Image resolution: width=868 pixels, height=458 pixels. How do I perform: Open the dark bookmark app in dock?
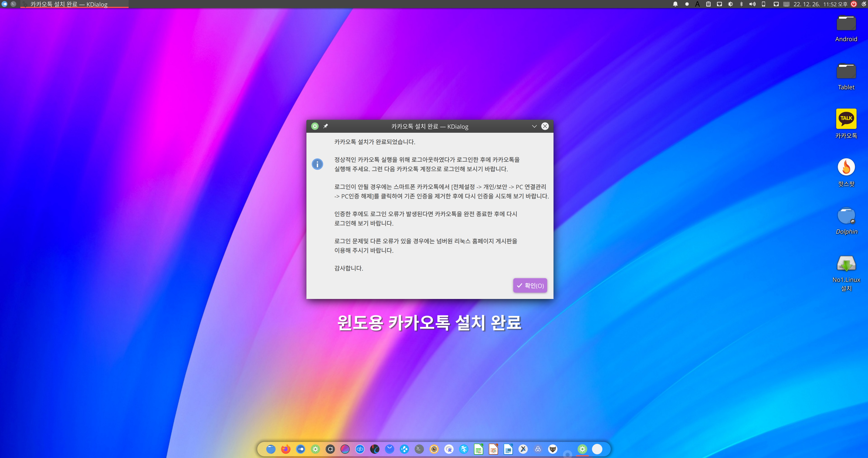[x=375, y=449]
